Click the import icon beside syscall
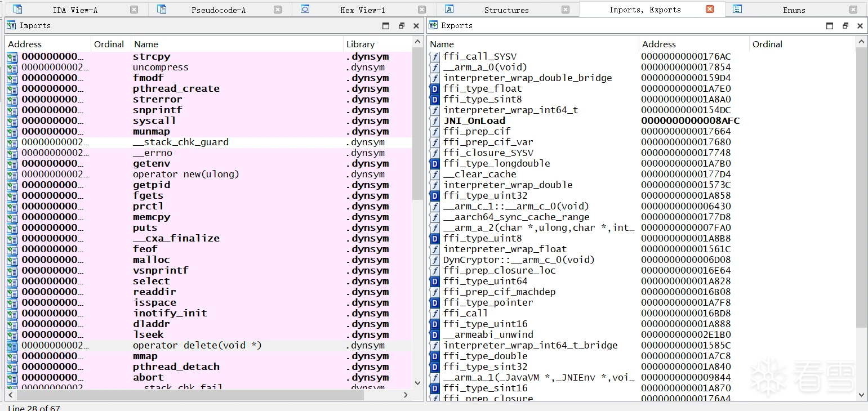This screenshot has width=868, height=411. [x=12, y=121]
